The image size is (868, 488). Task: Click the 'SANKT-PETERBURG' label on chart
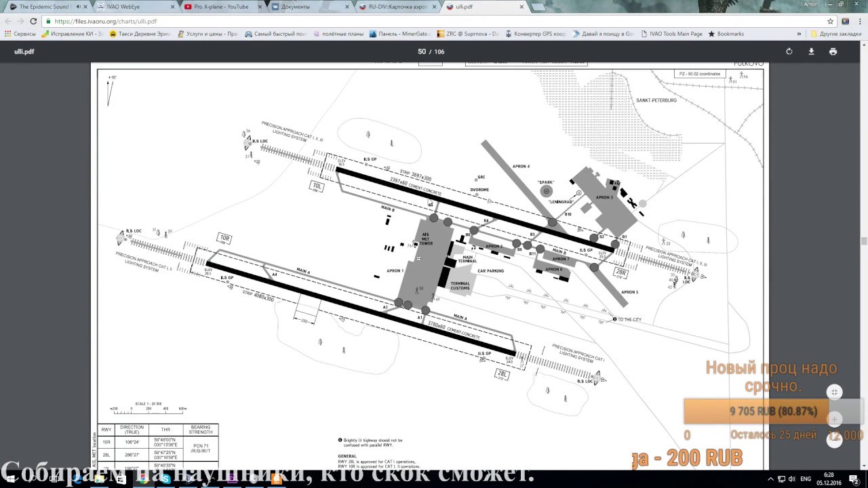[656, 100]
